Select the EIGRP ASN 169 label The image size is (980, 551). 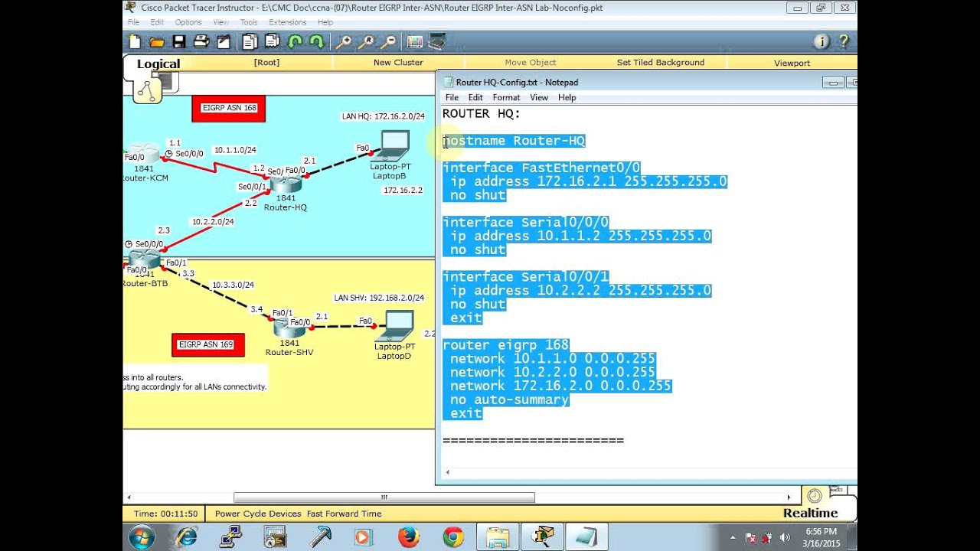[x=208, y=345]
